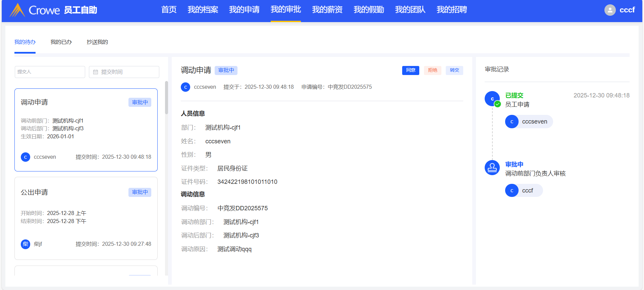Open the cccf account menu
The height and width of the screenshot is (290, 644).
tap(627, 10)
